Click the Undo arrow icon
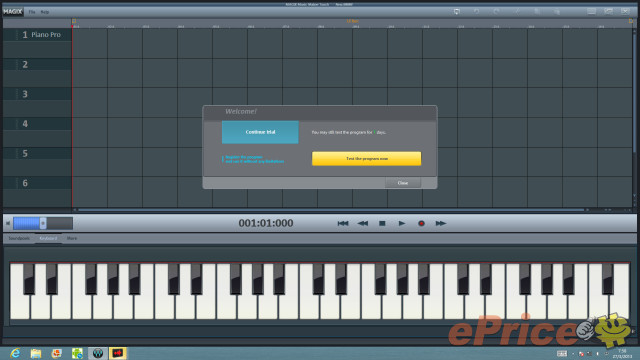Screen dimensions: 640x360 tap(476, 11)
